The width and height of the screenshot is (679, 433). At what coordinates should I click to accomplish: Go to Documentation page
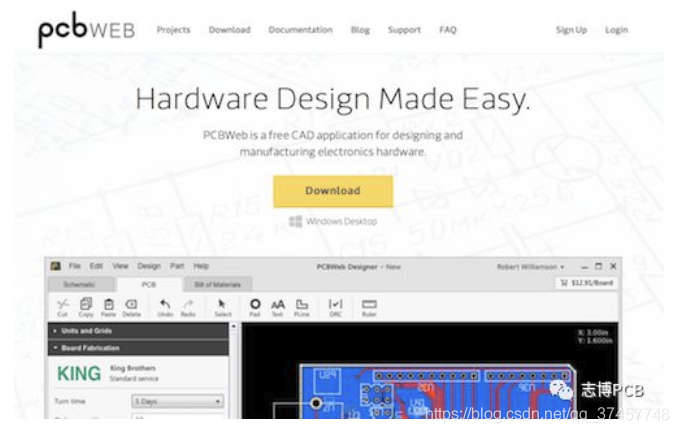[301, 30]
